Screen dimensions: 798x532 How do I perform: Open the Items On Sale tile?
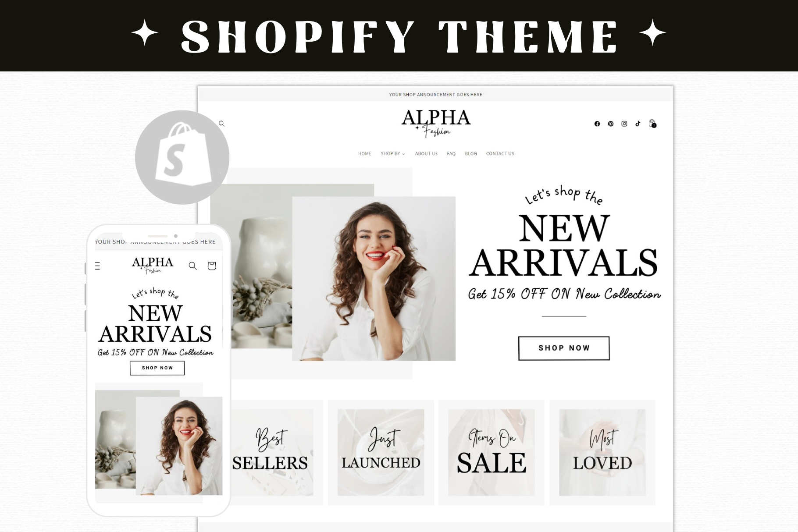pos(491,453)
